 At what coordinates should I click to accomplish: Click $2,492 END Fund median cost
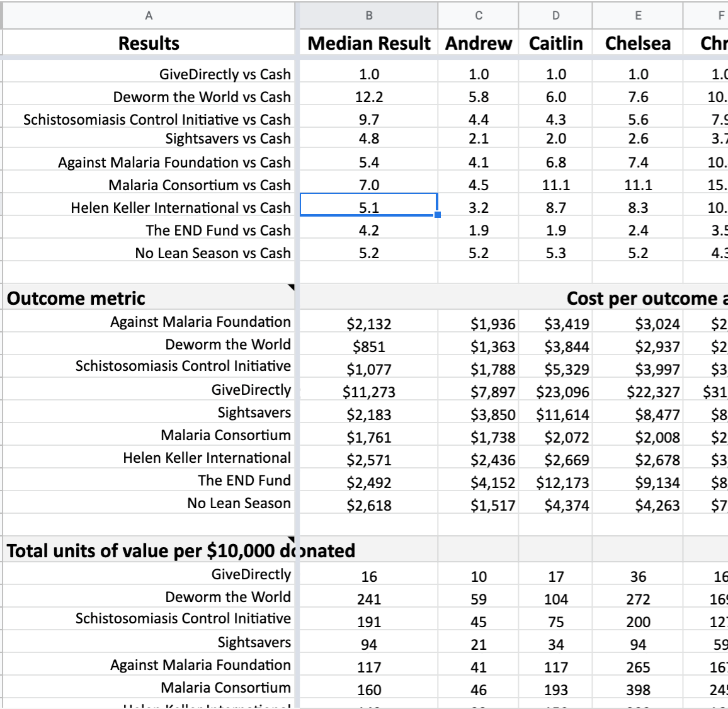click(369, 483)
